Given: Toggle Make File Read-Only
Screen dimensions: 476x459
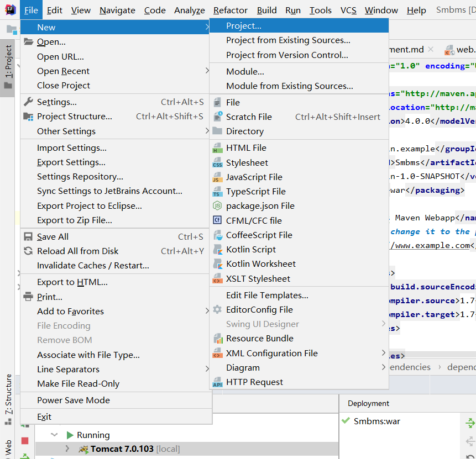Looking at the screenshot, I should 116,384.
